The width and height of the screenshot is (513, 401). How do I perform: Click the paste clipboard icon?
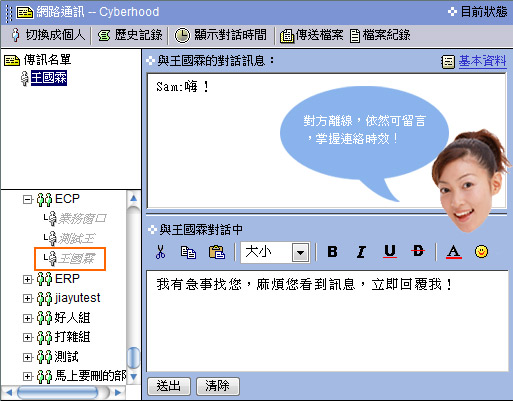217,252
